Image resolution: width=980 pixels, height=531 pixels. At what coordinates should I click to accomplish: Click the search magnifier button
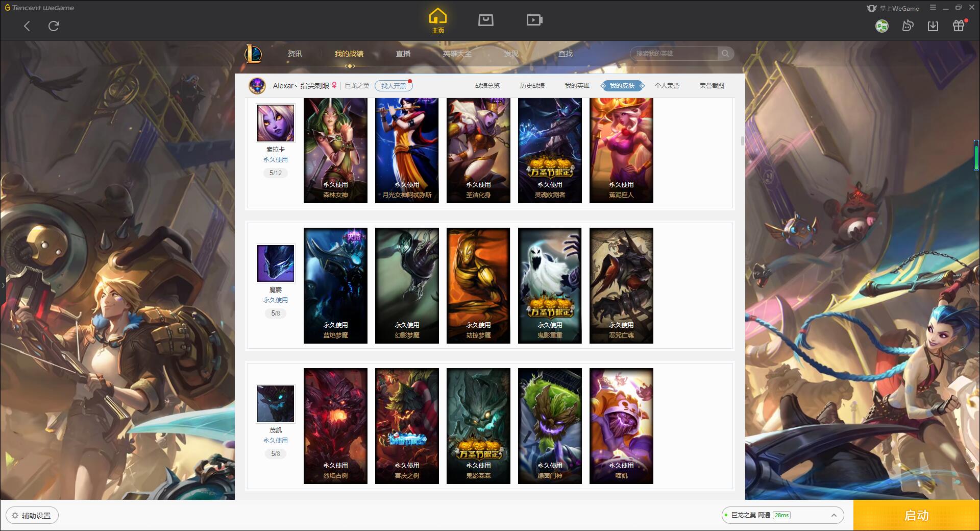[x=725, y=54]
